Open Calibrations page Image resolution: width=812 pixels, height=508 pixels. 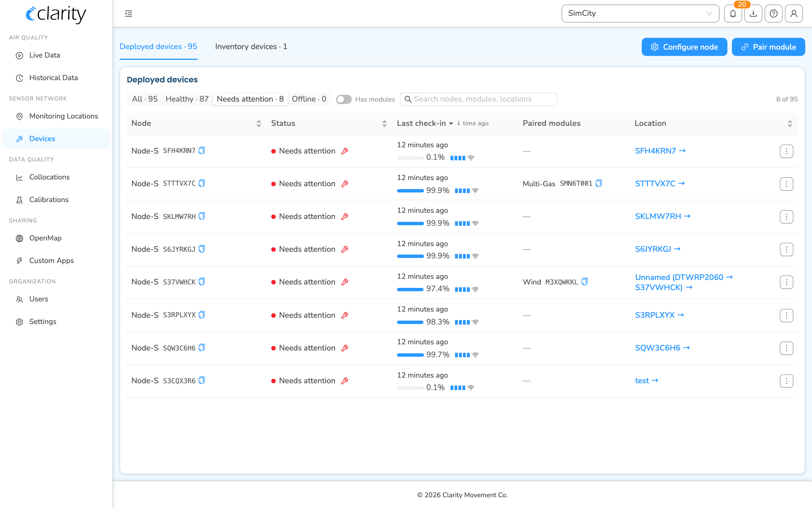[56, 200]
